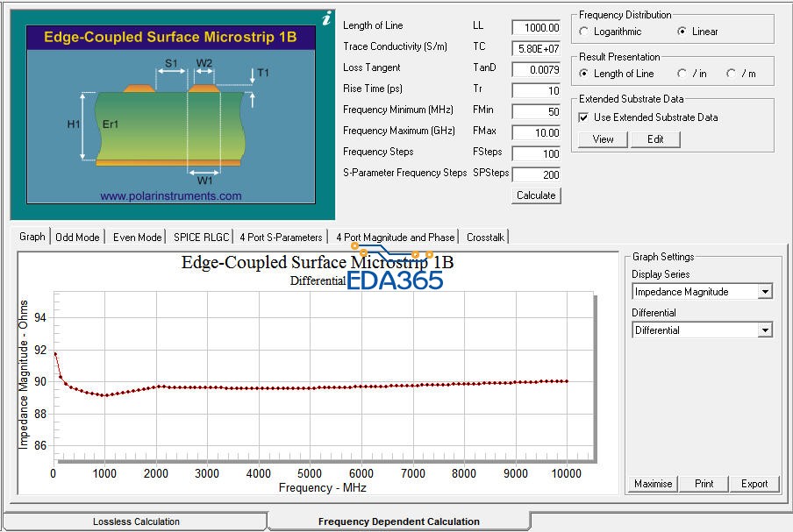Export the graph data
The width and height of the screenshot is (793, 532).
(754, 484)
